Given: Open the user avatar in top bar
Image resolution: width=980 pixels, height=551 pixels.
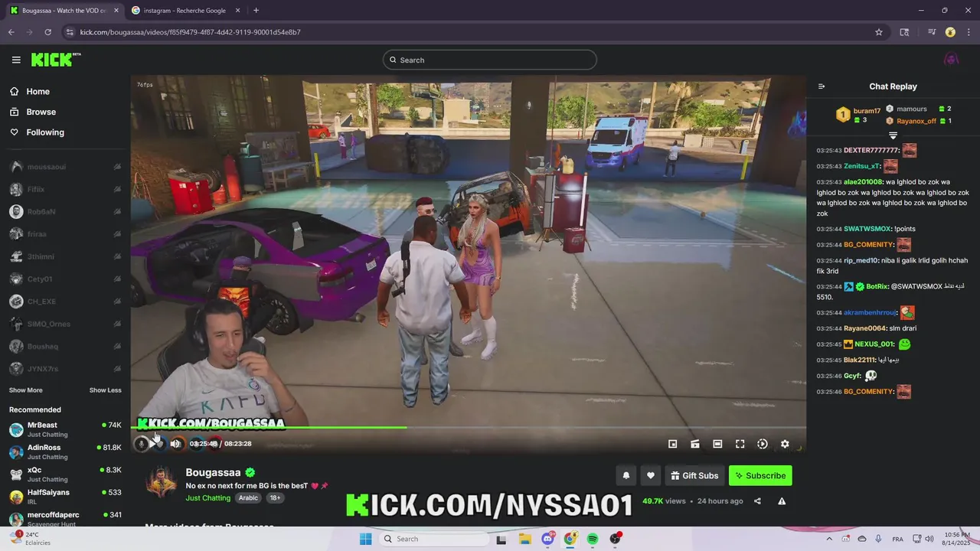Looking at the screenshot, I should [952, 60].
